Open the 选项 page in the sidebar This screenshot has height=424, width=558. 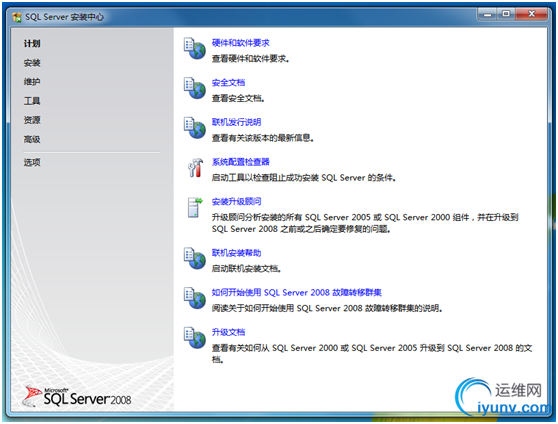(32, 163)
